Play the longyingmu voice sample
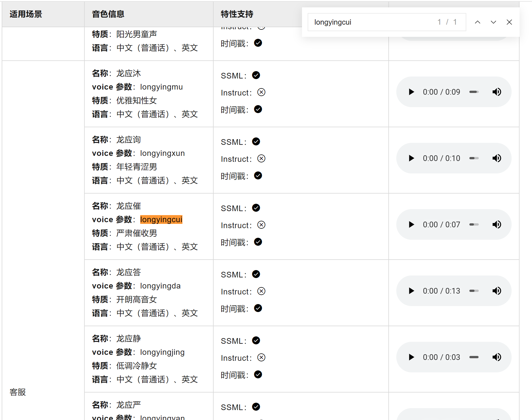The height and width of the screenshot is (420, 532). pos(411,92)
